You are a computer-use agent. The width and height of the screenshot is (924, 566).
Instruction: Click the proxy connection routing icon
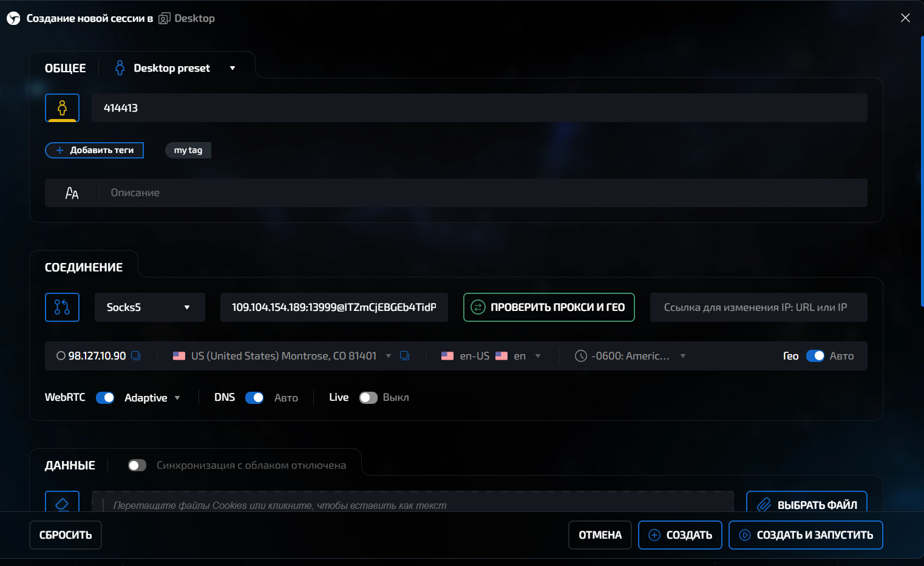(x=62, y=307)
